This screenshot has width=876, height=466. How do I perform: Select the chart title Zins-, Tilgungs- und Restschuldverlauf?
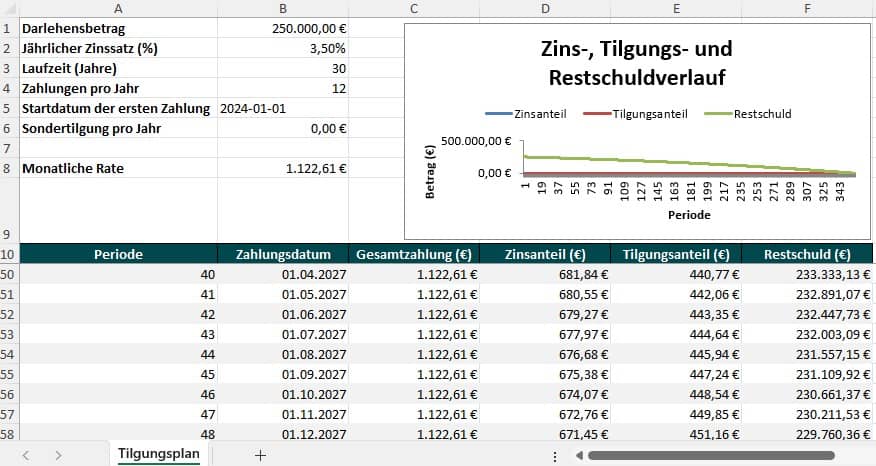click(x=637, y=63)
